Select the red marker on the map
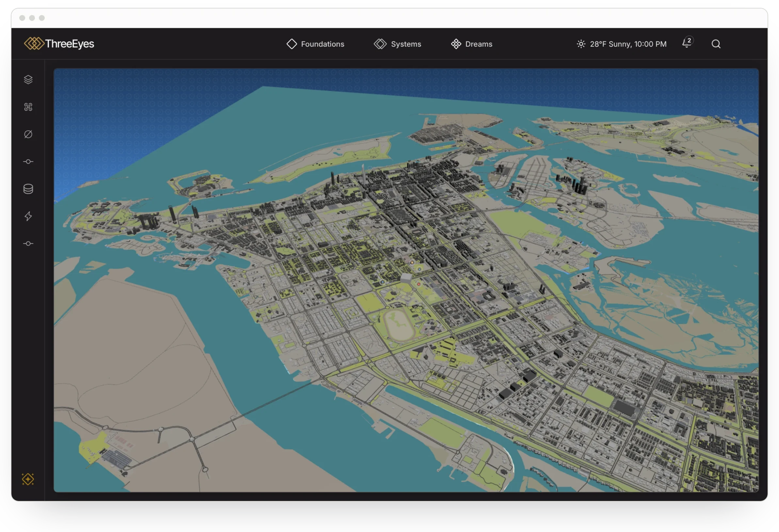This screenshot has height=532, width=779. (419, 284)
